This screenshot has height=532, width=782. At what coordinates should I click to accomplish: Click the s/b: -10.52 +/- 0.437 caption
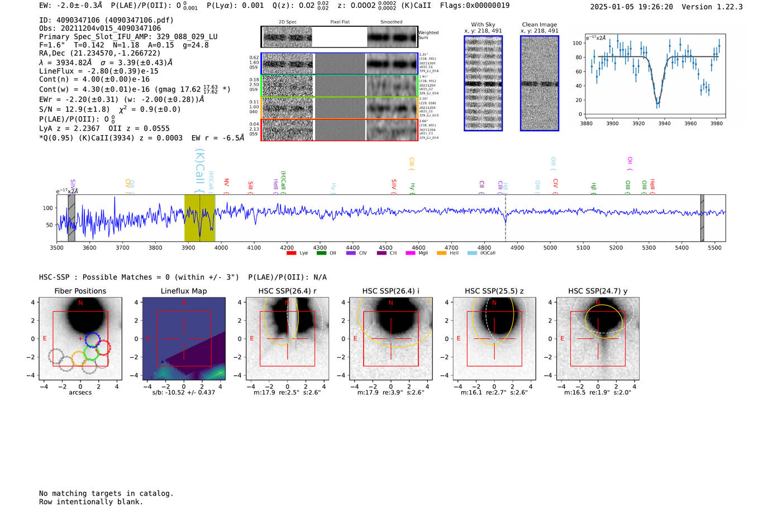pos(184,392)
